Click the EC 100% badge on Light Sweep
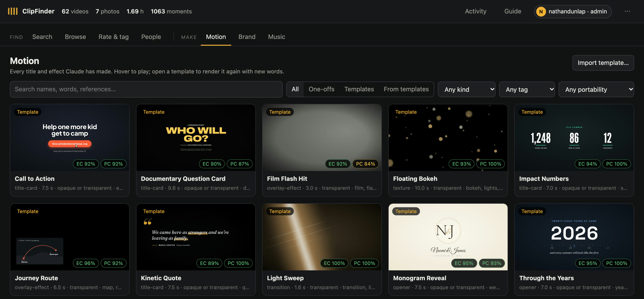 pyautogui.click(x=334, y=263)
